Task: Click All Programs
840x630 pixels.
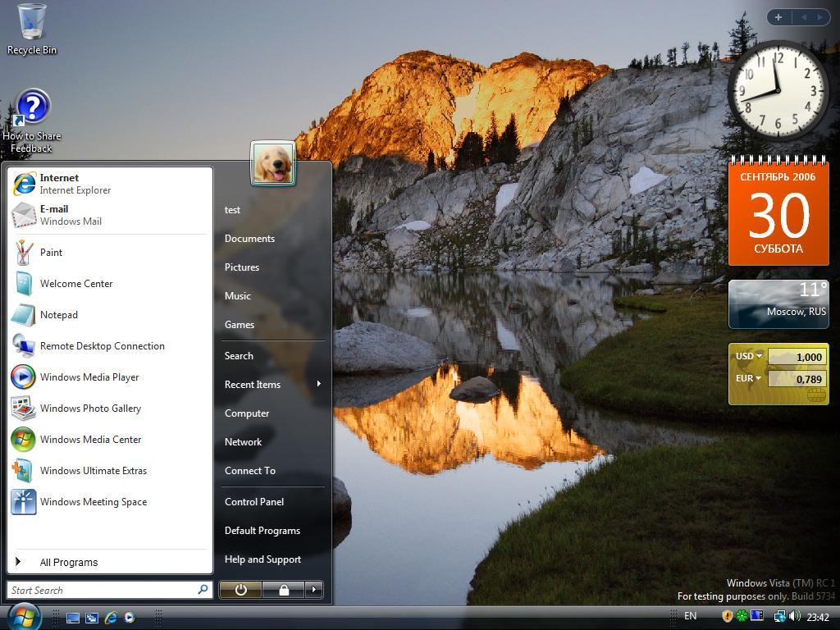Action: (69, 563)
